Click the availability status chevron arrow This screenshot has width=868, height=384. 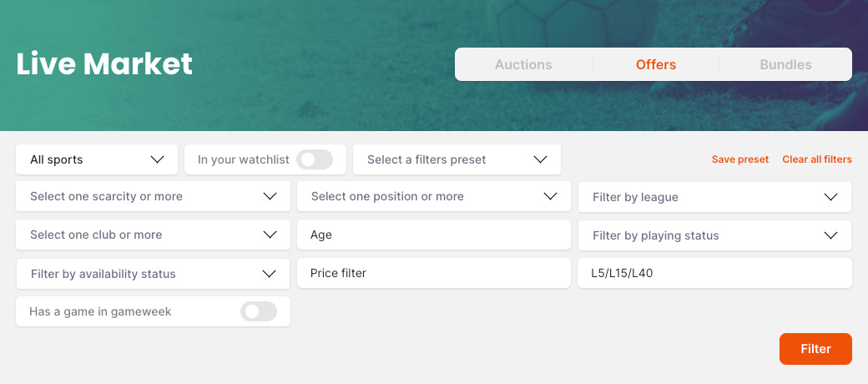click(x=269, y=274)
